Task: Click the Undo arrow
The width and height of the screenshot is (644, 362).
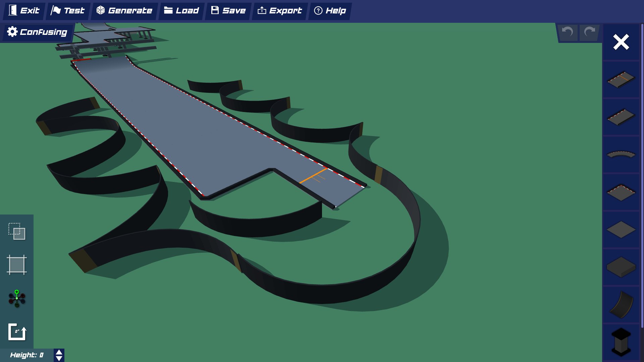Action: point(567,32)
